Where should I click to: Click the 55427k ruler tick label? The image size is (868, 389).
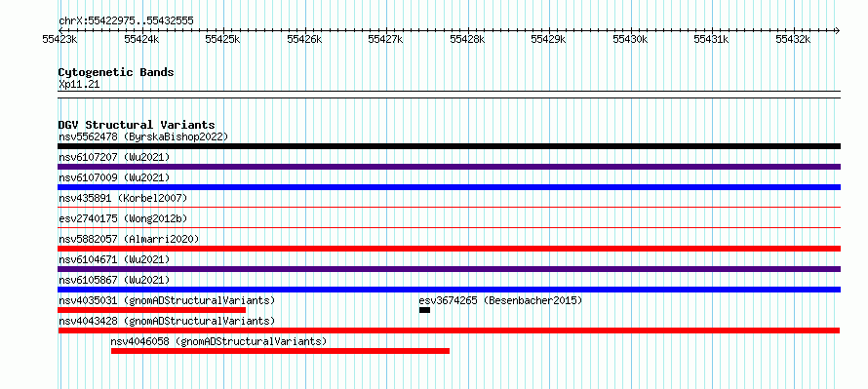click(x=385, y=39)
